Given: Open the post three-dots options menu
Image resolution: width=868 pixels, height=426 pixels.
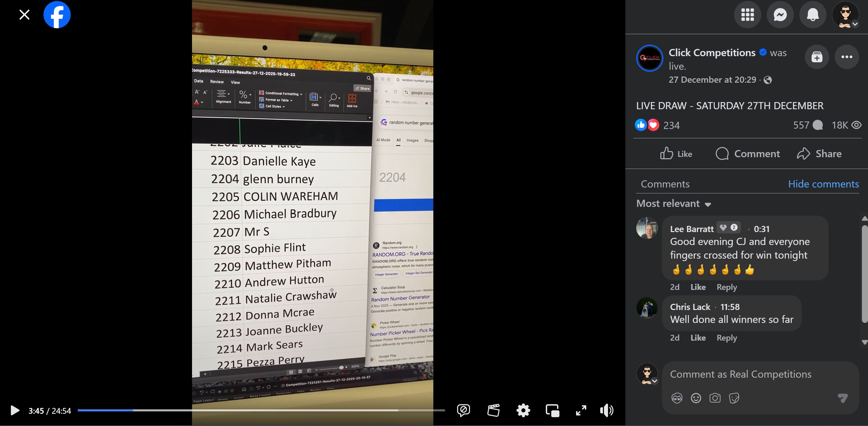Looking at the screenshot, I should tap(847, 57).
